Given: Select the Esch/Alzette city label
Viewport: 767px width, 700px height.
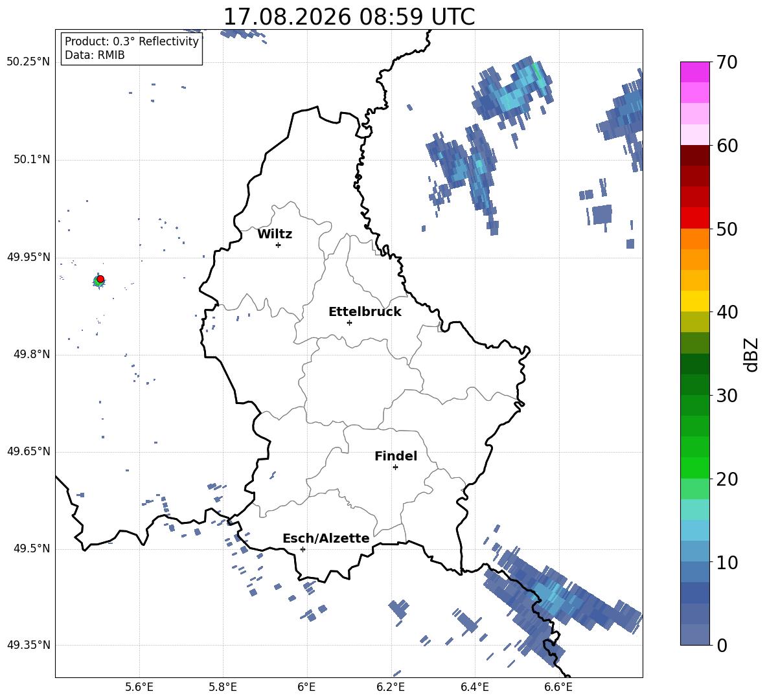Looking at the screenshot, I should click(x=326, y=538).
